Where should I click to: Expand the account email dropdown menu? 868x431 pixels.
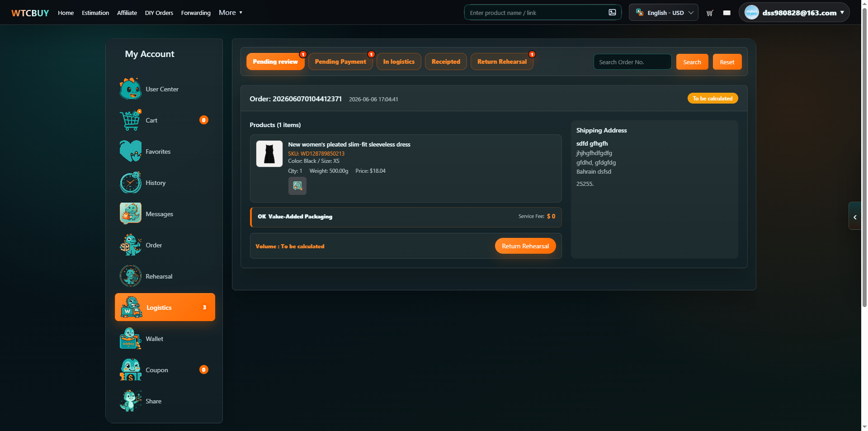[794, 13]
